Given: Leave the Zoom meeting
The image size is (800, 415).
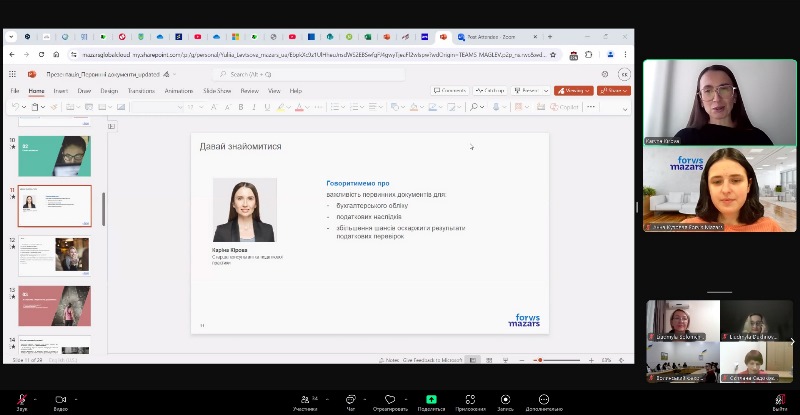Looking at the screenshot, I should point(779,399).
